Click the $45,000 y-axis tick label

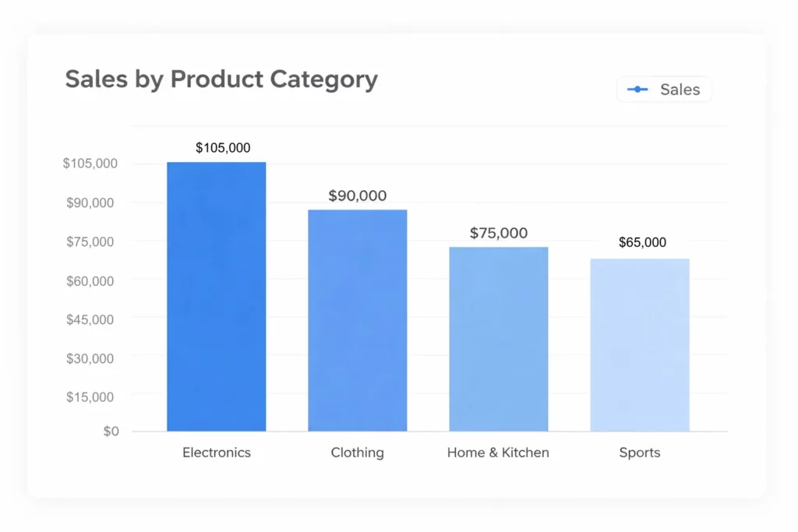pyautogui.click(x=89, y=319)
